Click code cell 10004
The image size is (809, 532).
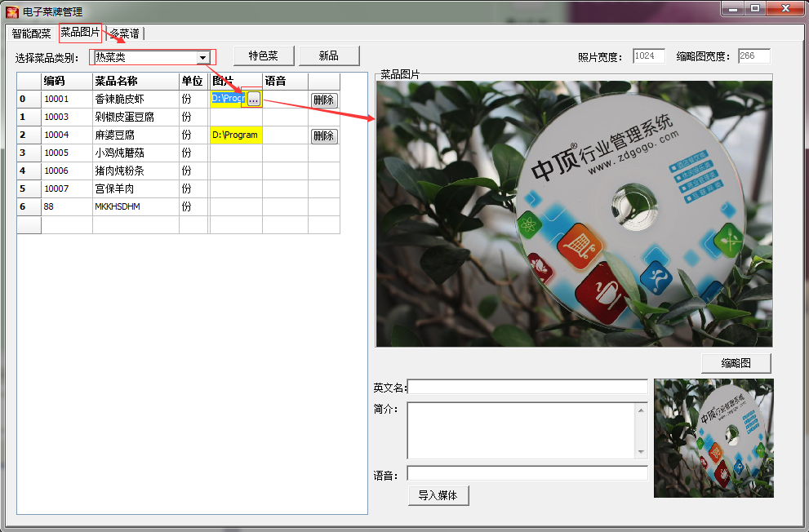pos(67,135)
